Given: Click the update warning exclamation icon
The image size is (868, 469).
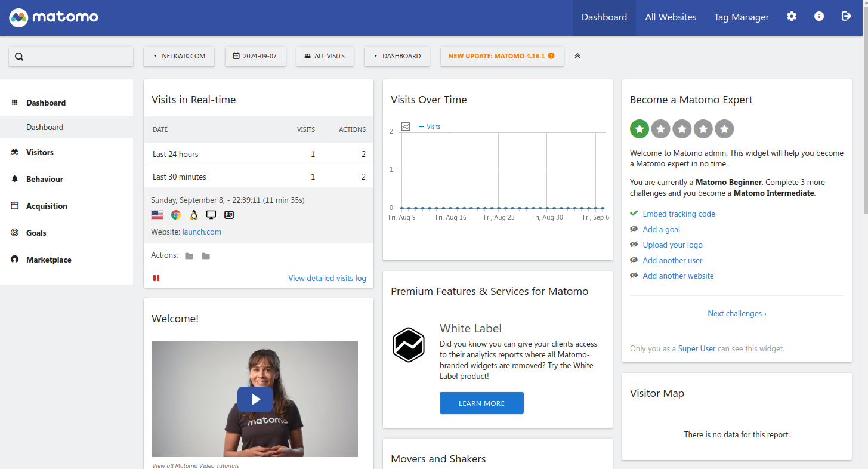Looking at the screenshot, I should pos(551,55).
